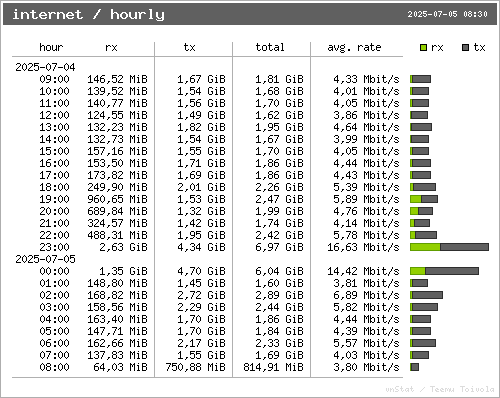This screenshot has height=398, width=500.
Task: Click the rx value 163,40 MiB
Action: pos(117,319)
